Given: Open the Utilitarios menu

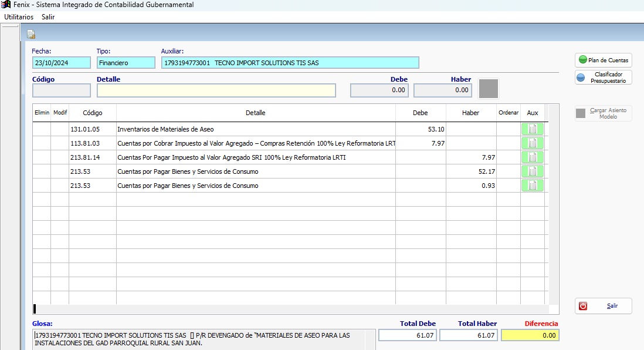Looking at the screenshot, I should 19,17.
